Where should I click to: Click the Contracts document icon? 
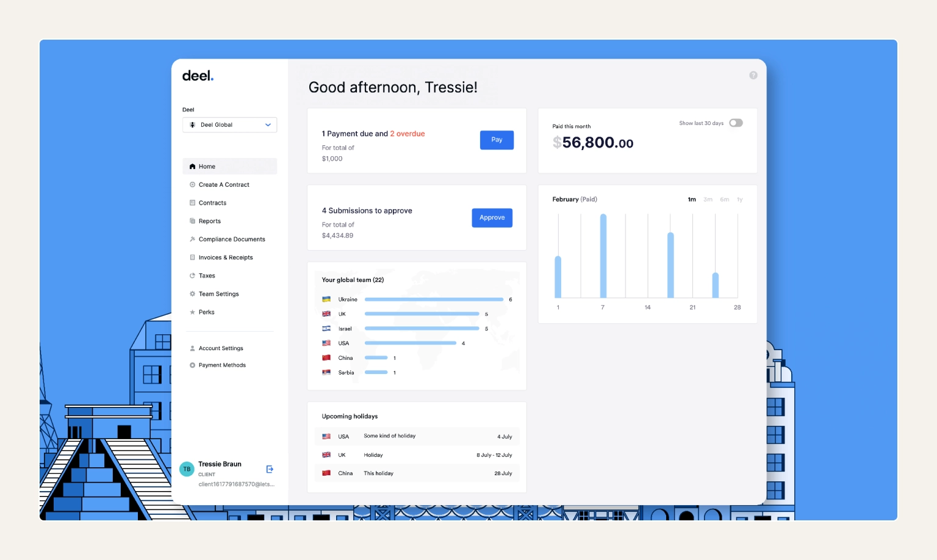(192, 203)
